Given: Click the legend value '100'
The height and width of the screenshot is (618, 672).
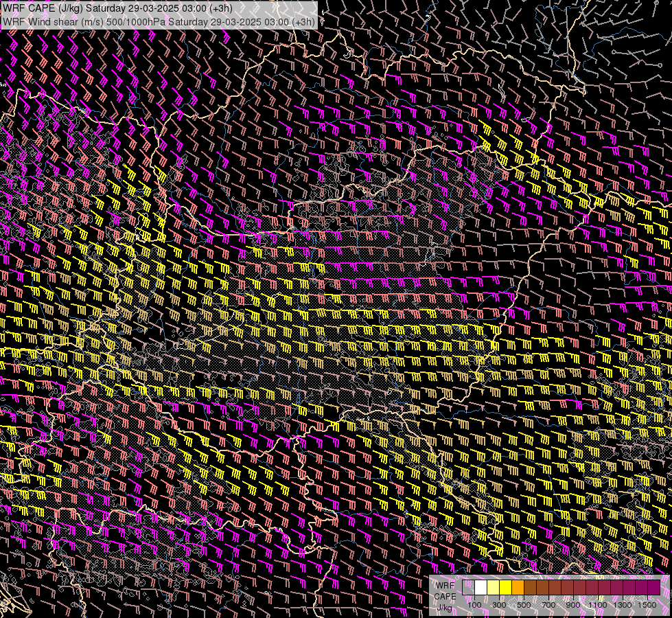Looking at the screenshot, I should click(x=474, y=605).
